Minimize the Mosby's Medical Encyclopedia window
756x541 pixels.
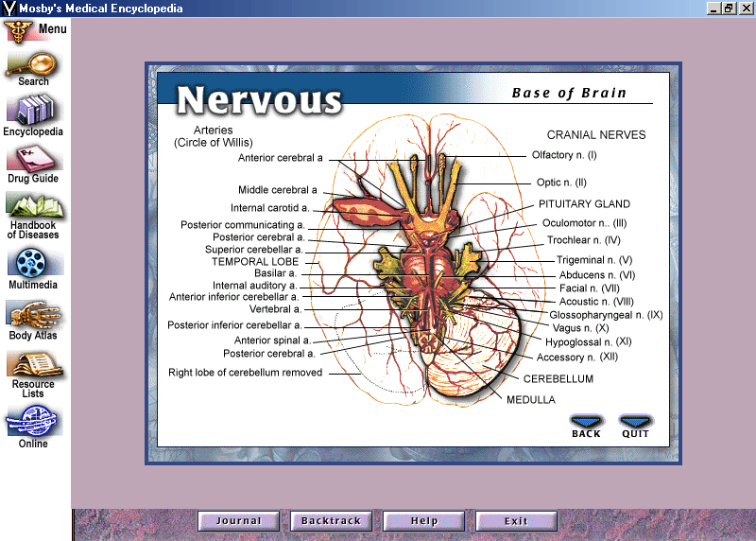pos(713,9)
